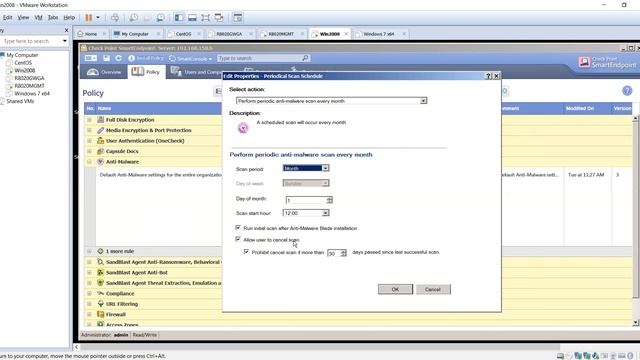Expand the Full Disk Encryption rule
Screen dimensions: 640x360
coord(89,120)
